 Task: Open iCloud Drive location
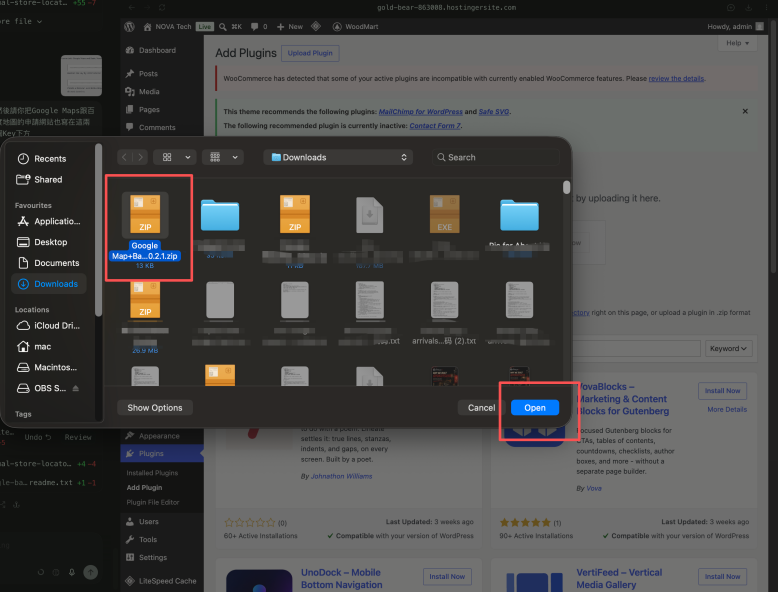pyautogui.click(x=49, y=326)
